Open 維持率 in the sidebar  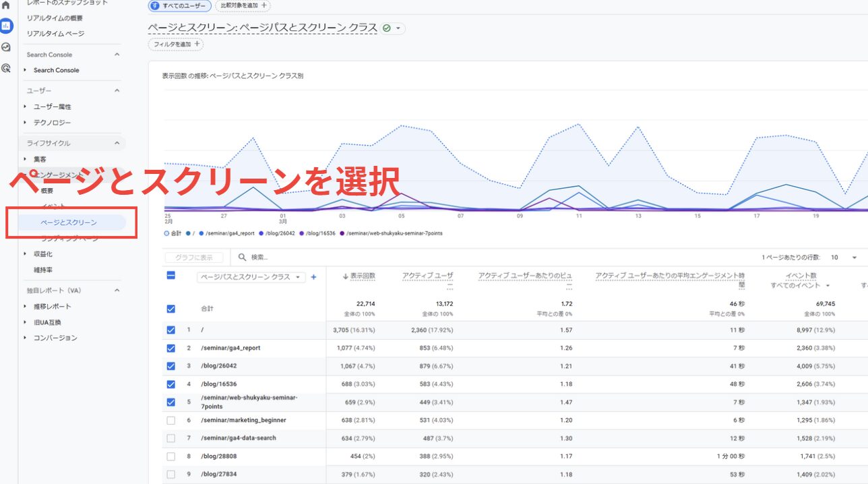(x=43, y=270)
